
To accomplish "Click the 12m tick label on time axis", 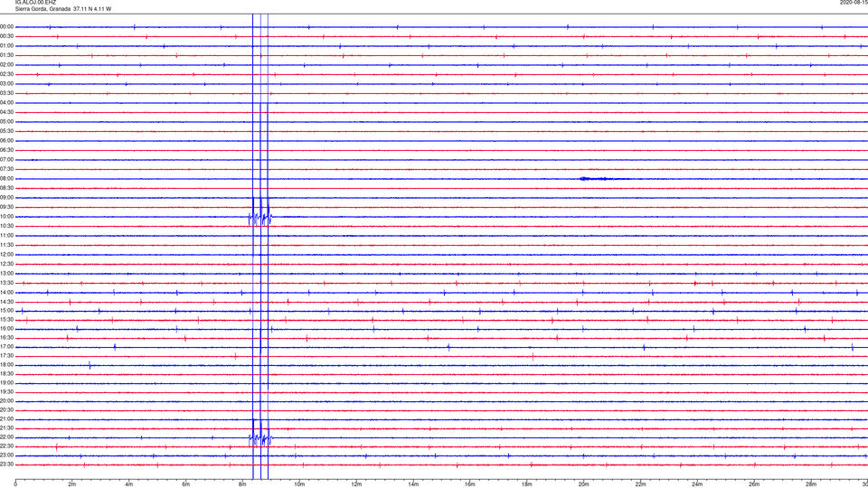I will [x=356, y=484].
